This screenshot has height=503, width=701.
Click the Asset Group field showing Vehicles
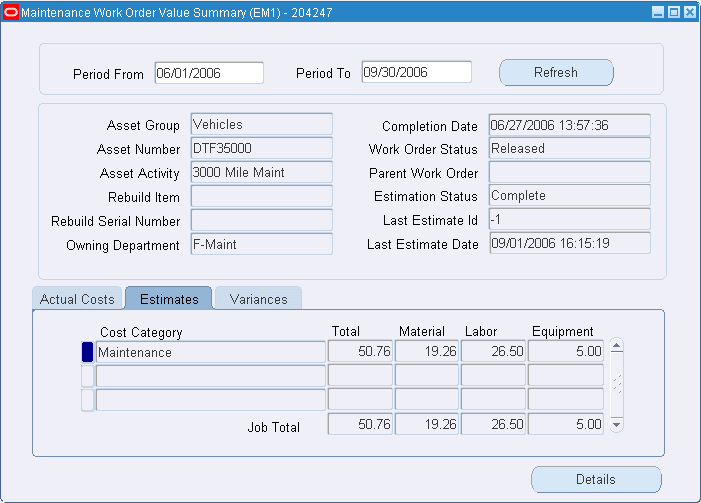(262, 124)
